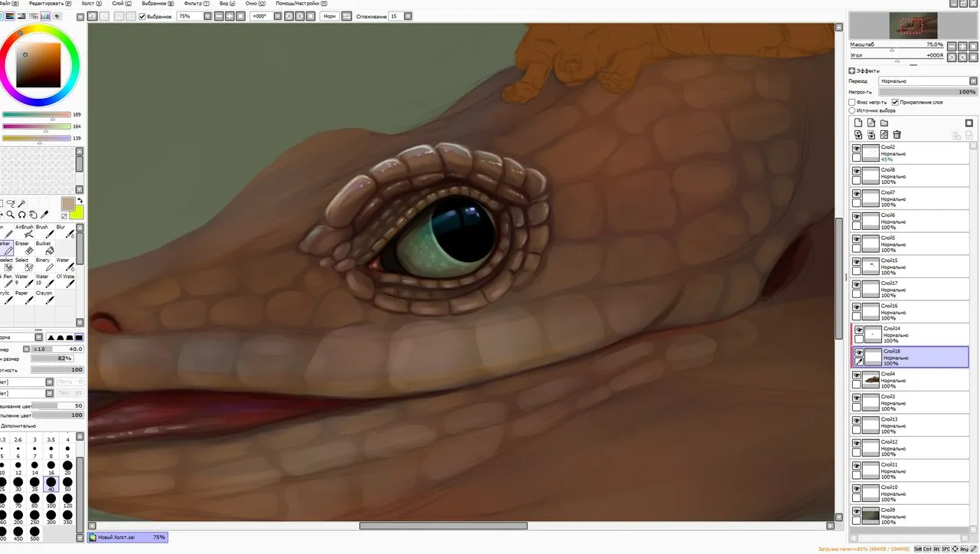
Task: Select the Источник выбора radio option
Action: [852, 110]
